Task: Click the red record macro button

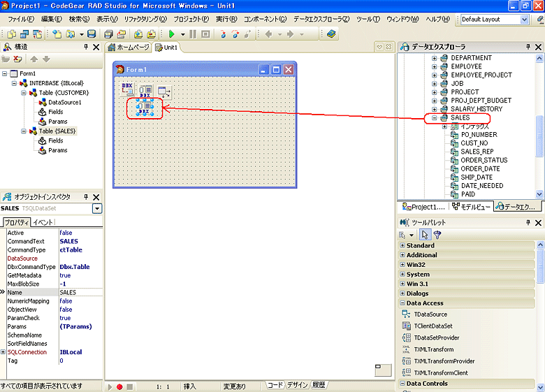Action: pos(119,386)
